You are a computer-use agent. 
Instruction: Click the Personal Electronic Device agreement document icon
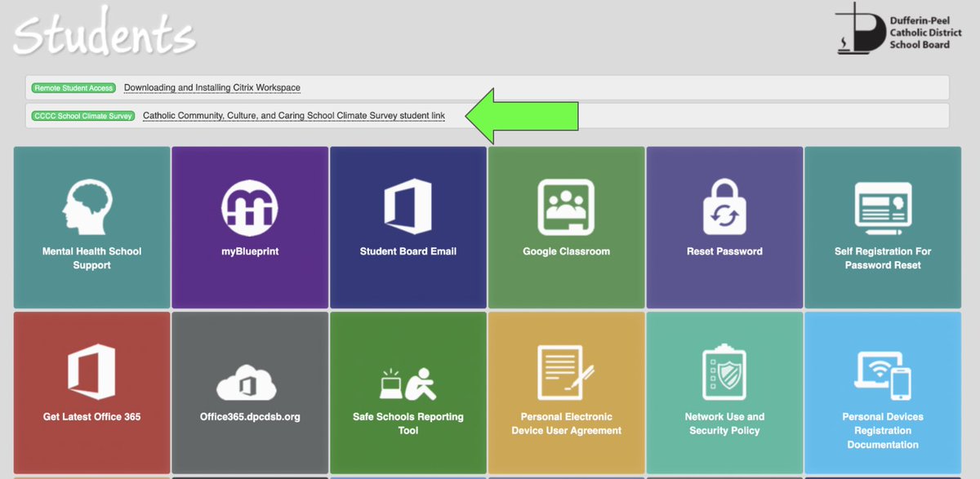[566, 372]
